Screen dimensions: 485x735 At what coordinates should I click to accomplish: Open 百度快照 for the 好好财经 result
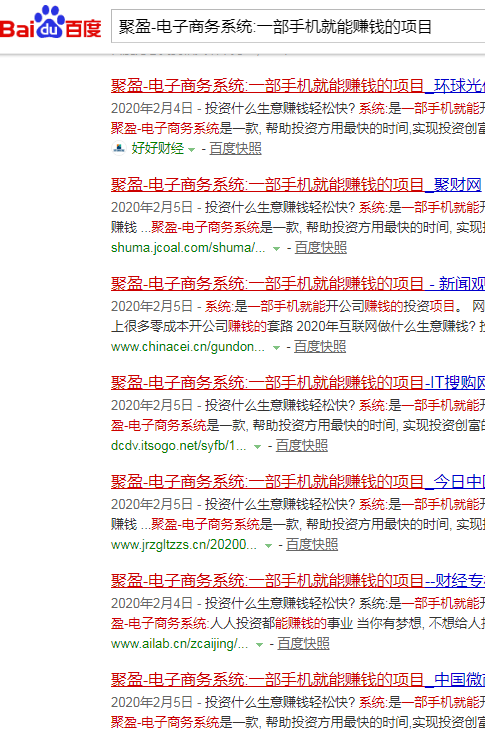click(x=235, y=149)
